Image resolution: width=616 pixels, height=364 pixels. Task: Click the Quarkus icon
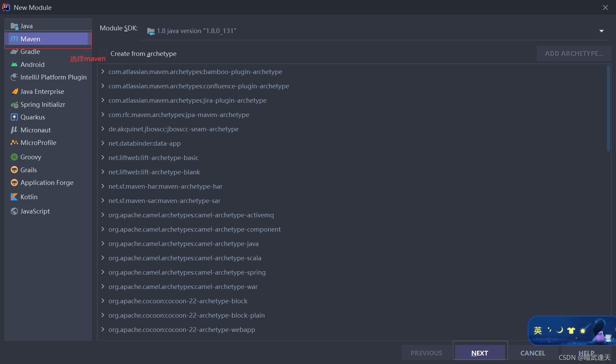click(x=14, y=117)
